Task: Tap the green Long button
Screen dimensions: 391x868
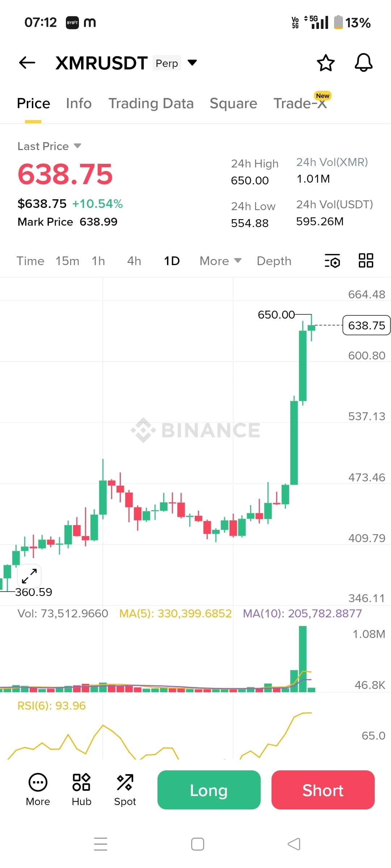Action: (x=209, y=790)
